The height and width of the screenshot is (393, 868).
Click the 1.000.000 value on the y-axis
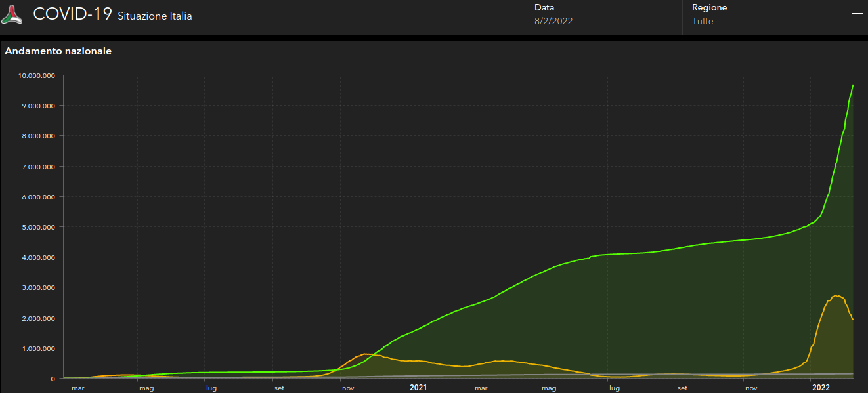pos(38,348)
